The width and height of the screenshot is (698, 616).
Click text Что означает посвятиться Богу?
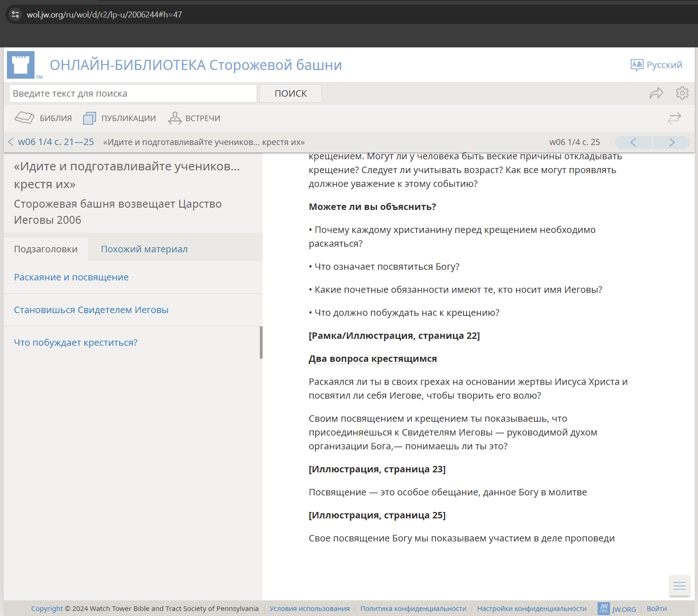(387, 267)
